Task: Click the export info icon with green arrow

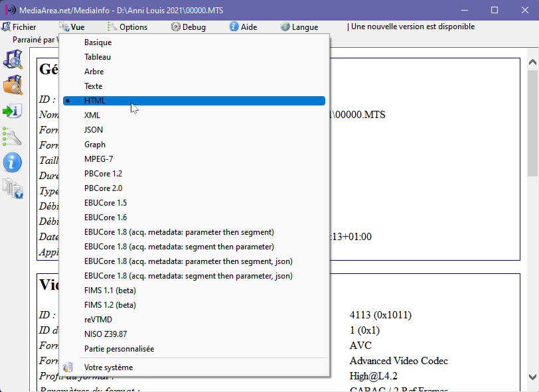Action: click(13, 111)
